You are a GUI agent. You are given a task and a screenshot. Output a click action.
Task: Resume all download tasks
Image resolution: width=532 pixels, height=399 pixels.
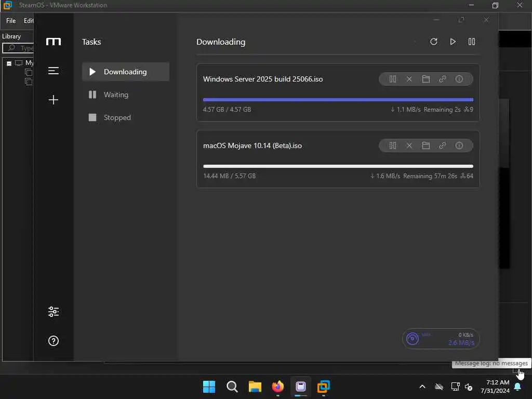[x=453, y=42]
